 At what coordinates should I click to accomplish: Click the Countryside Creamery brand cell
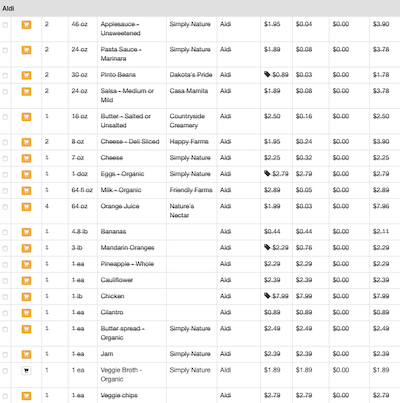(187, 121)
